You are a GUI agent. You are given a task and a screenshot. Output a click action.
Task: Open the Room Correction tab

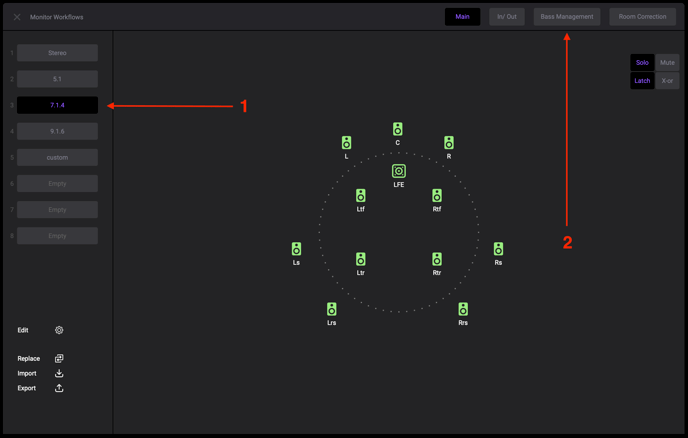pos(642,17)
